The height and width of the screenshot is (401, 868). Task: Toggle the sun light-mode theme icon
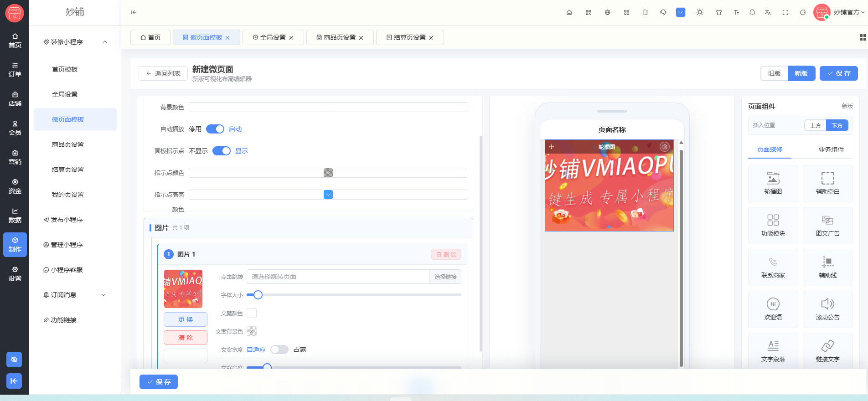[700, 12]
